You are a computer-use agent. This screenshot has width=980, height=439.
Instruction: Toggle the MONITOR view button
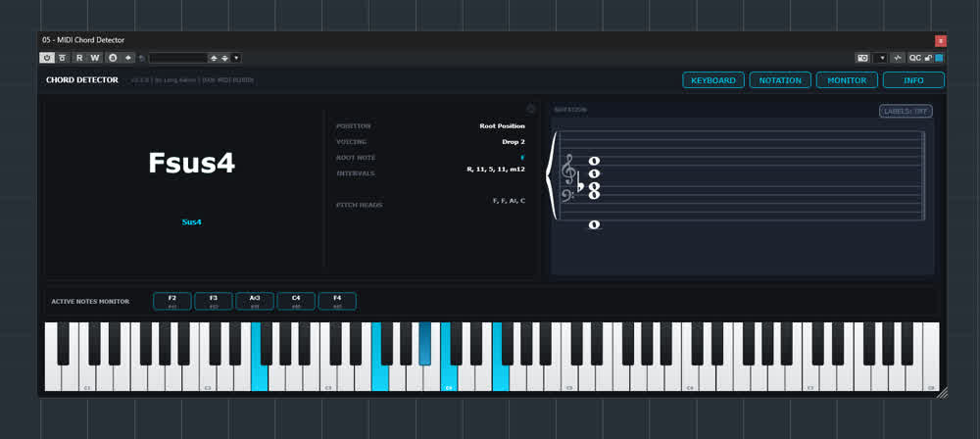(x=847, y=80)
